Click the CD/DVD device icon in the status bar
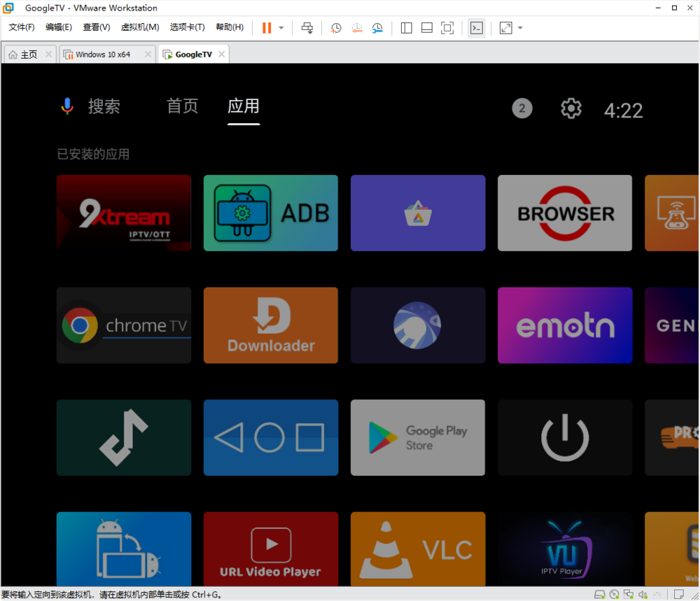The image size is (700, 601). [614, 594]
